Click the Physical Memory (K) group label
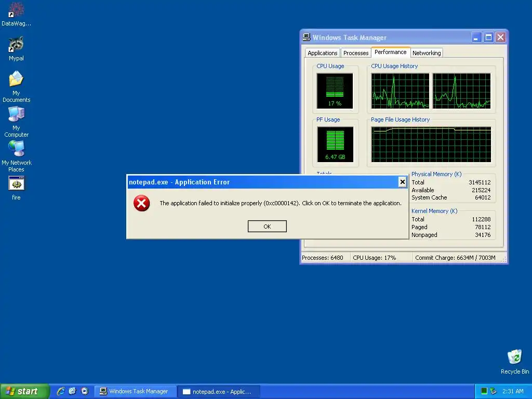Viewport: 532px width, 399px height. pyautogui.click(x=436, y=174)
